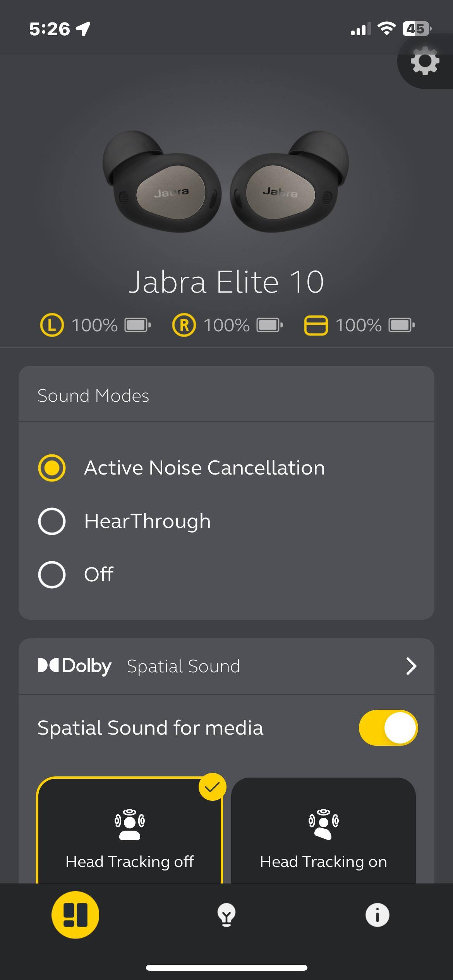The width and height of the screenshot is (453, 980).
Task: Open the lightbulb tips tab
Action: 226,915
